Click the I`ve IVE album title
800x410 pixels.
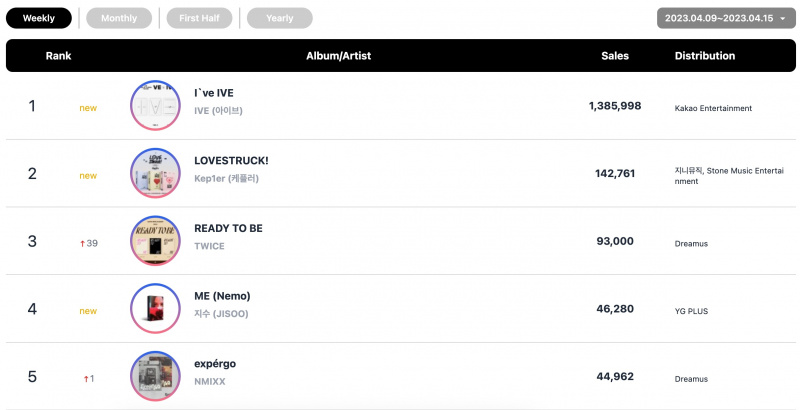click(214, 93)
